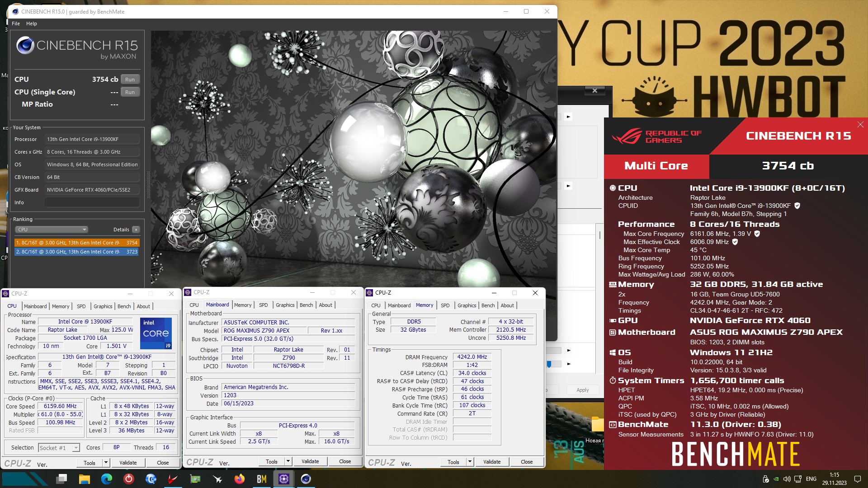Expand Tools dropdown arrow in middle CPU-Z

click(x=288, y=461)
